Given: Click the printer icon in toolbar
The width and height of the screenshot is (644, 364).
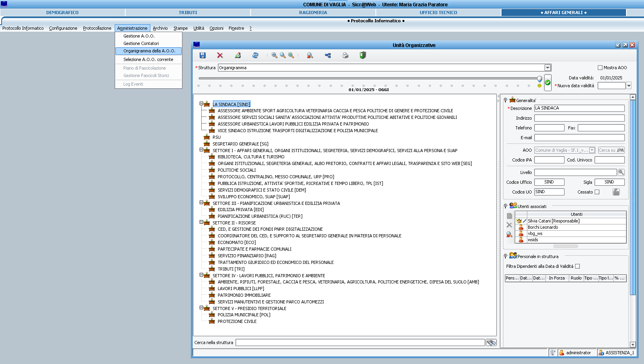Looking at the screenshot, I should [345, 56].
